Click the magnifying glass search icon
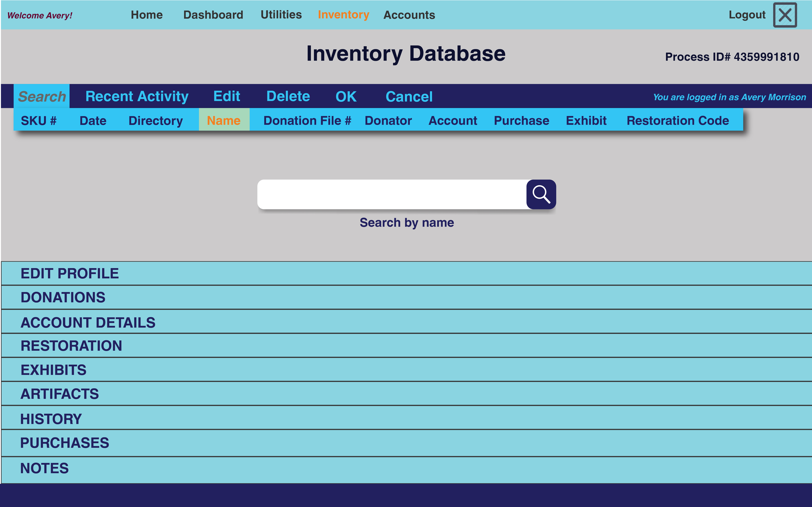 pos(541,194)
